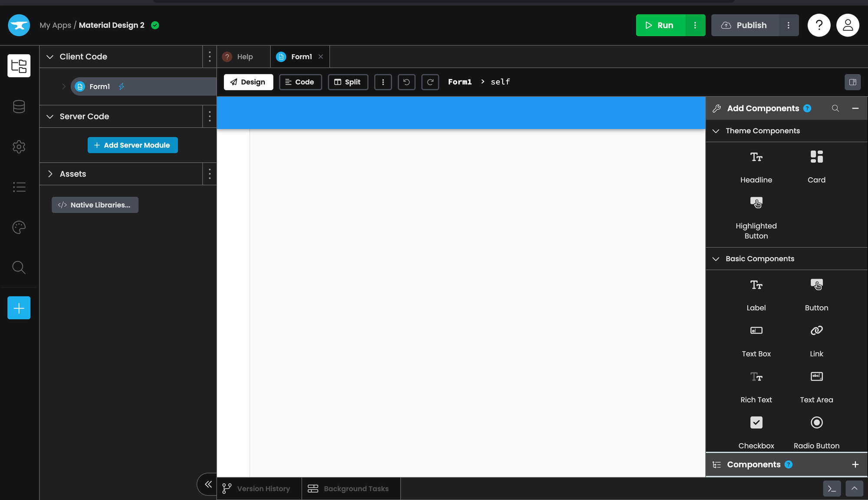Click the redo arrow in the toolbar

tap(430, 82)
